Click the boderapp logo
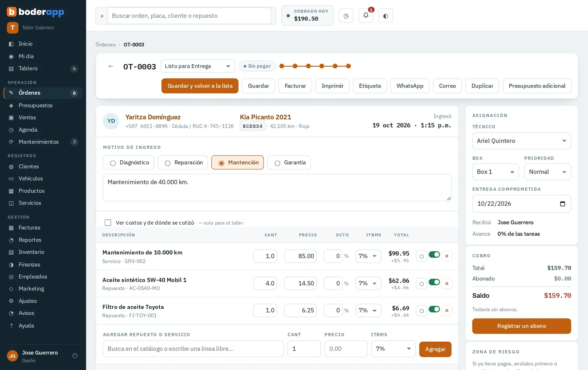Screen dimensions: 588x370 point(36,12)
